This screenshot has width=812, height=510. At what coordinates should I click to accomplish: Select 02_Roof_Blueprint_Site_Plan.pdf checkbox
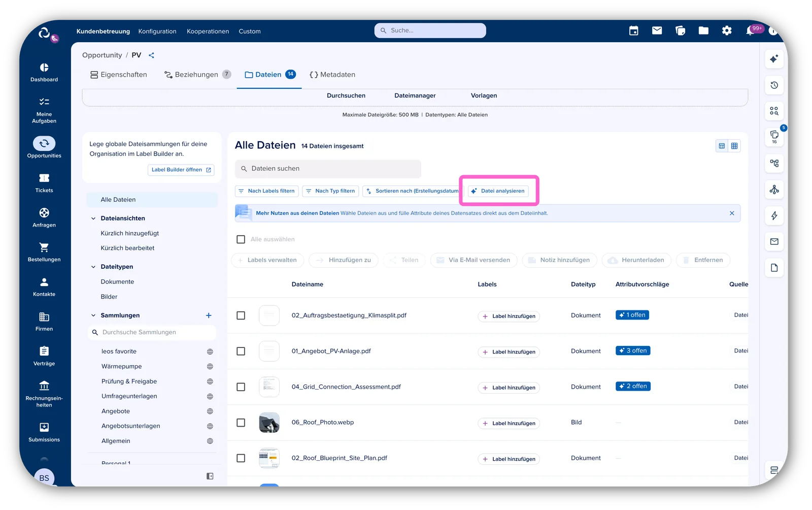(x=241, y=458)
